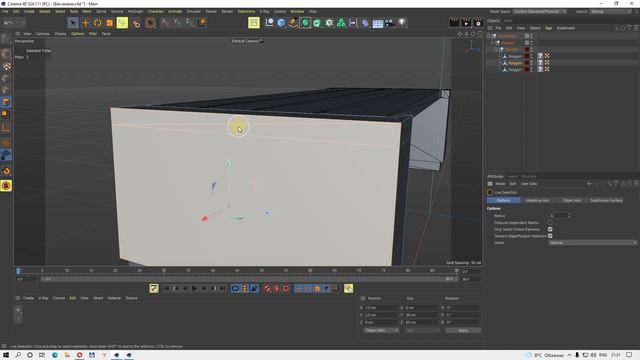
Task: Add a Camera object
Action: point(390,23)
